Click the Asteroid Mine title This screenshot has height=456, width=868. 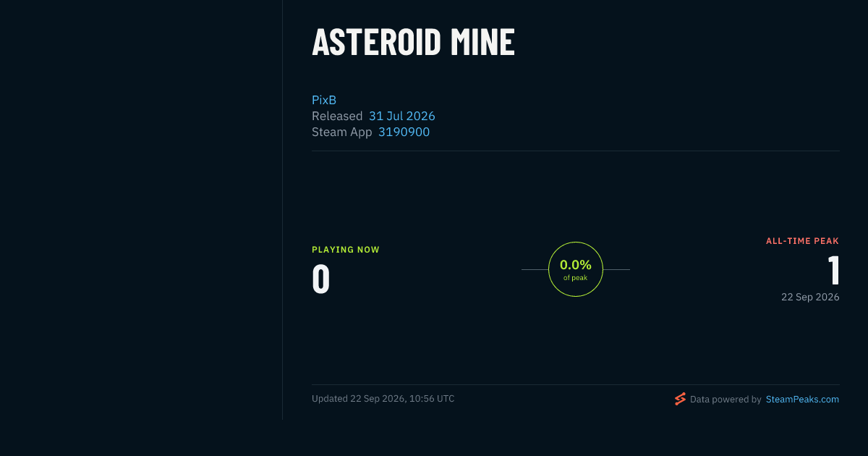[x=413, y=42]
